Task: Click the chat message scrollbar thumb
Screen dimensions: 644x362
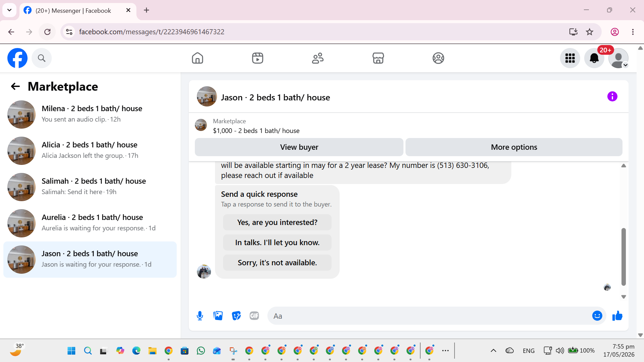Action: click(x=624, y=257)
